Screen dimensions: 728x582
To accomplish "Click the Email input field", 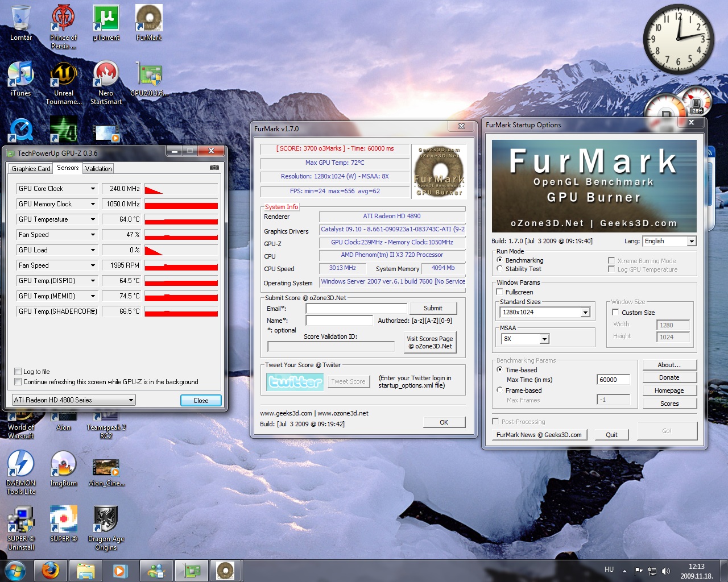I will click(356, 309).
